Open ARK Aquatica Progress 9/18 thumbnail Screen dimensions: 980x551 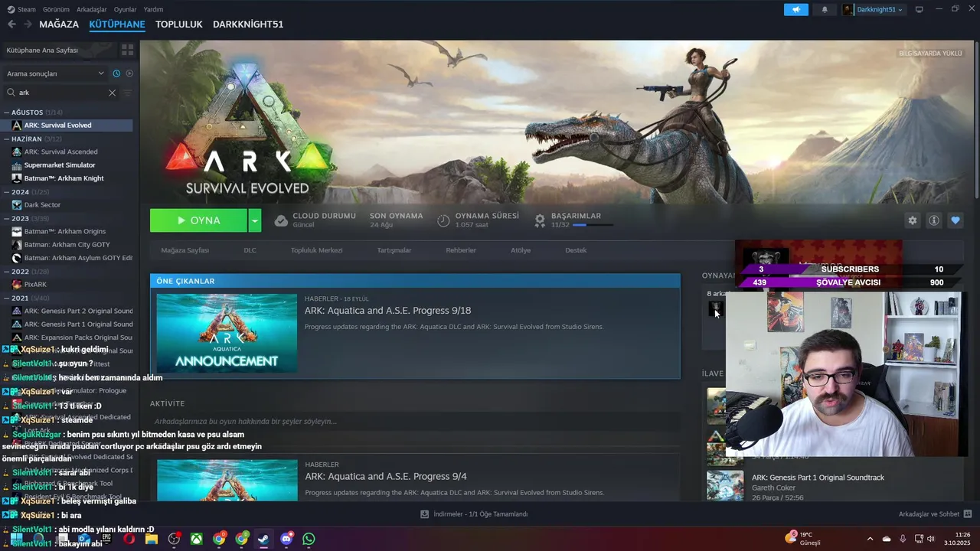(x=227, y=333)
